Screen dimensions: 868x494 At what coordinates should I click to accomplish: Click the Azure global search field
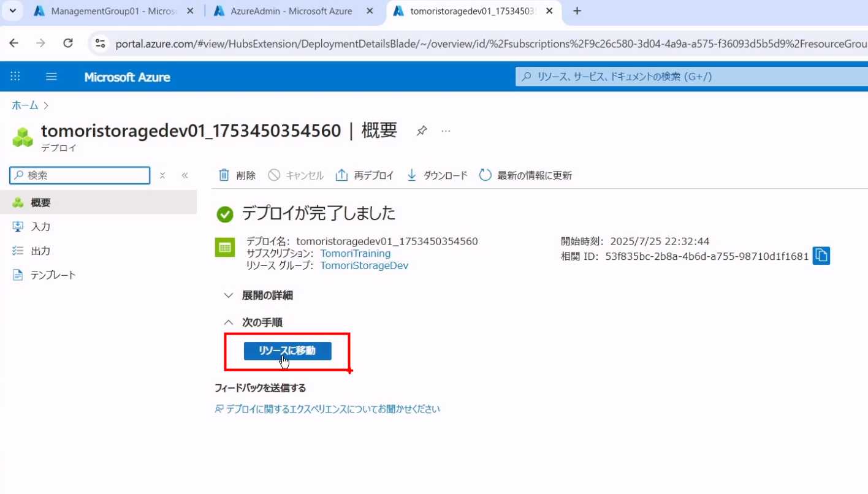pyautogui.click(x=687, y=77)
